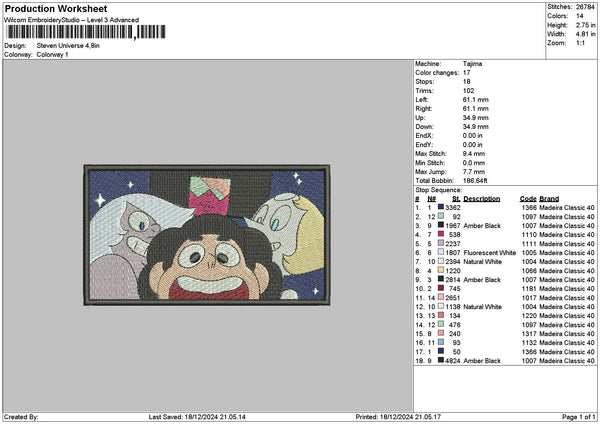Select the design name 'Steven Universe 4,8in'
Screen dimensions: 600x424
tap(68, 46)
